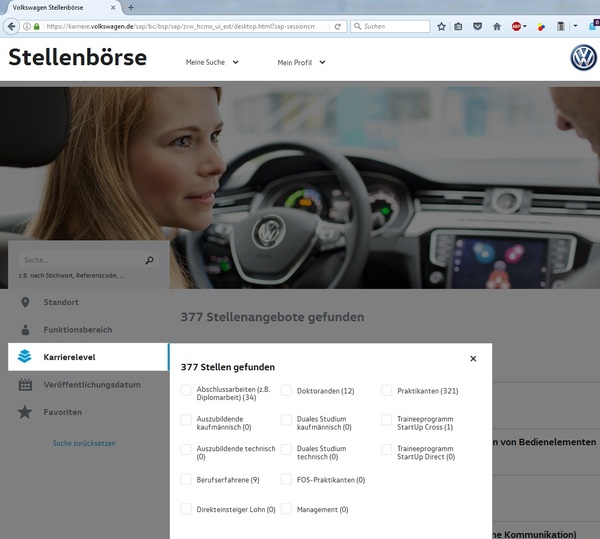Open the Mein Profil dropdown menu
The image size is (600, 539).
click(x=301, y=62)
